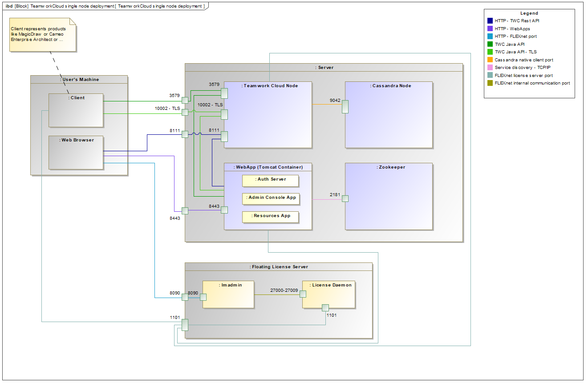Select the Resources App block

[270, 217]
